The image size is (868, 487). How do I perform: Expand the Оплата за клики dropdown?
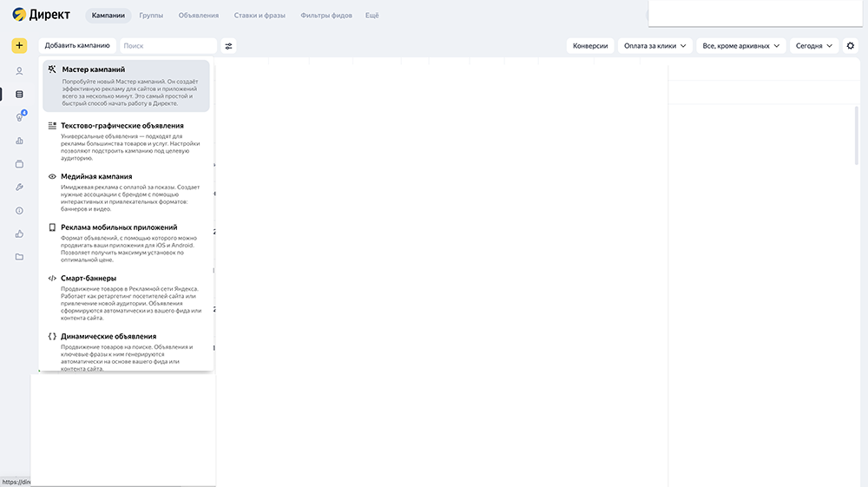(654, 46)
